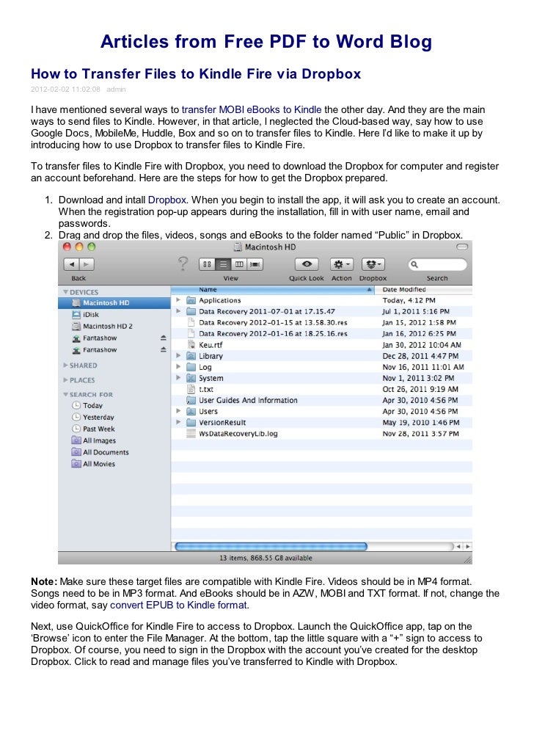The image size is (534, 756).
Task: Click the scroll right arrow
Action: (468, 546)
